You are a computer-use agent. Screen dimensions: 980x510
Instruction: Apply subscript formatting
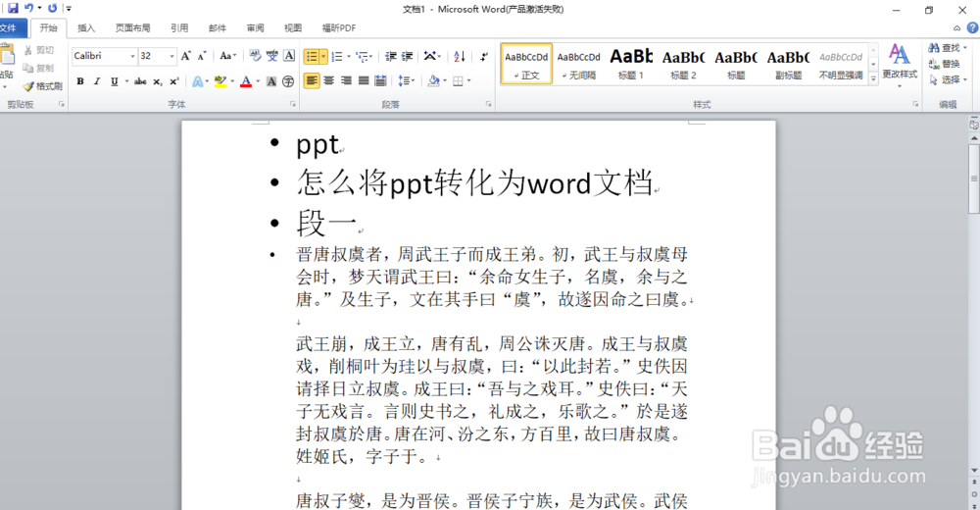pos(158,81)
